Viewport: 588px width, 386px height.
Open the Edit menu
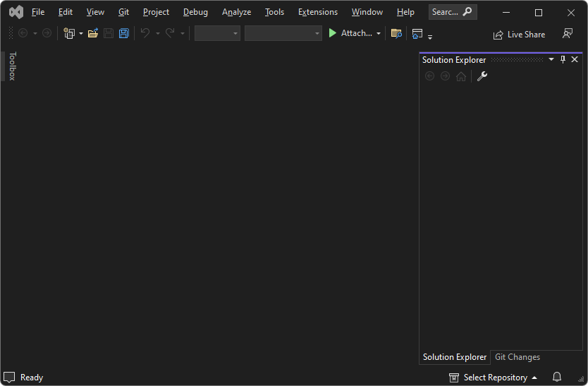(x=66, y=12)
